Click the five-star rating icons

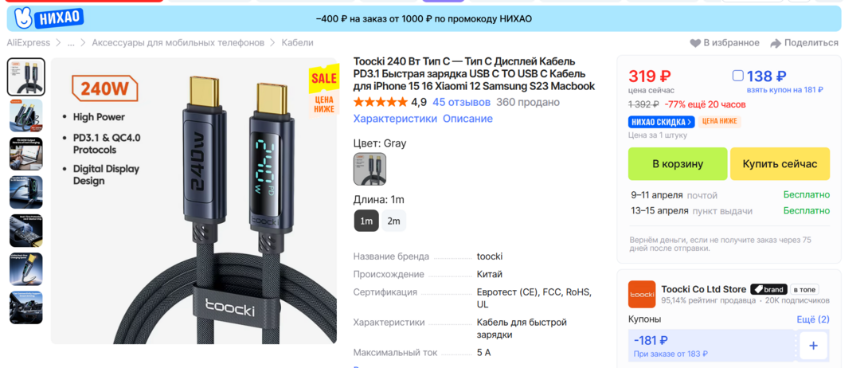(380, 103)
